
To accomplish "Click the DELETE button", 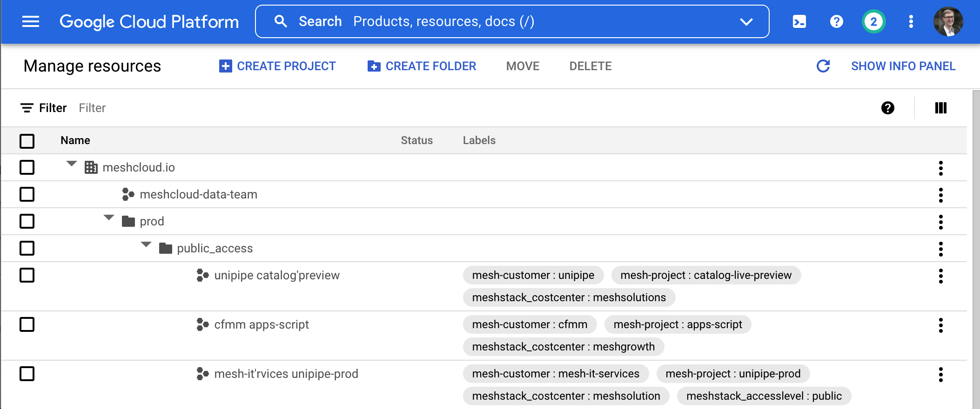I will (591, 66).
